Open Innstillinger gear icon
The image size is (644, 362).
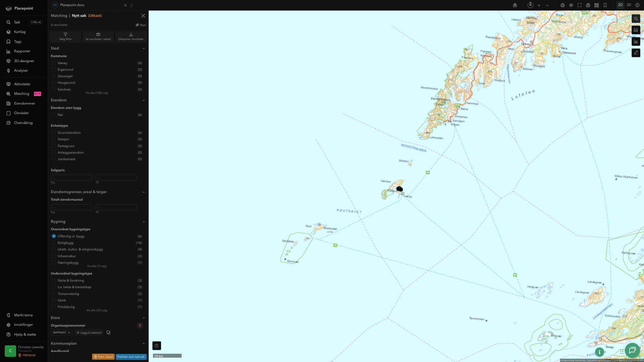(9, 325)
